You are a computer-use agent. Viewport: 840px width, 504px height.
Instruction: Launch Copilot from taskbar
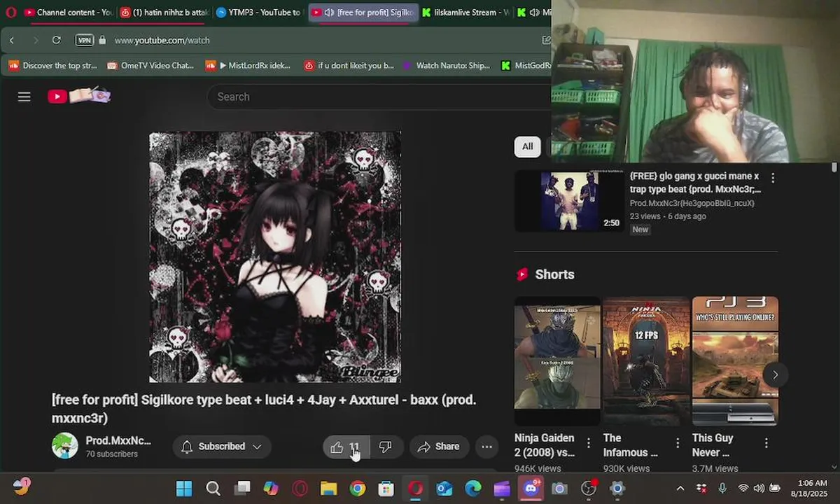coord(271,489)
